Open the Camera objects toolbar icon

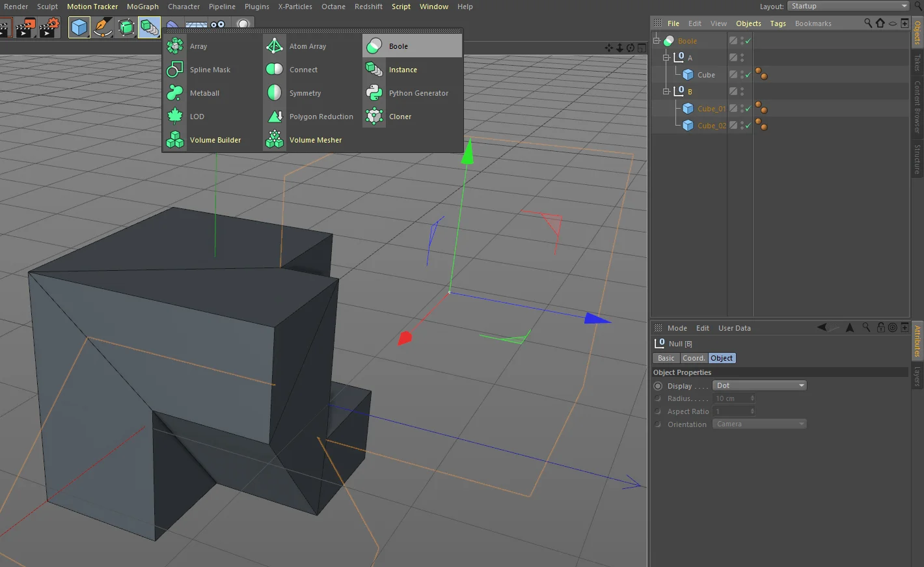(x=217, y=24)
